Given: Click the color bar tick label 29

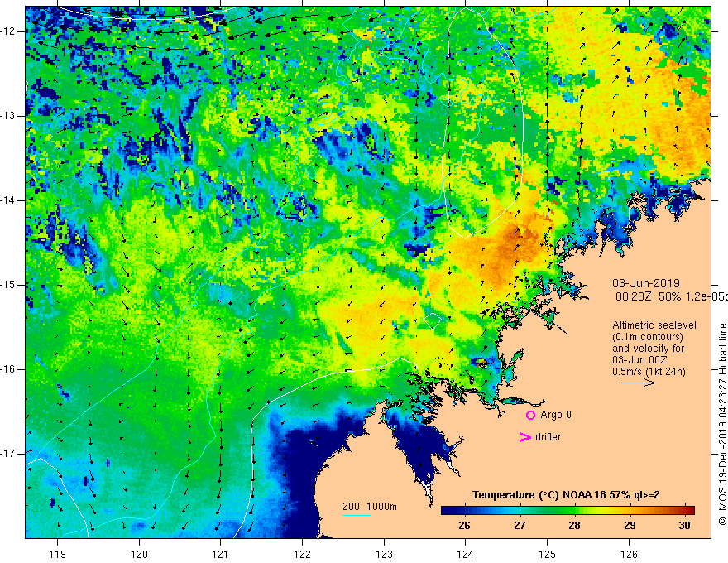Looking at the screenshot, I should point(629,526).
